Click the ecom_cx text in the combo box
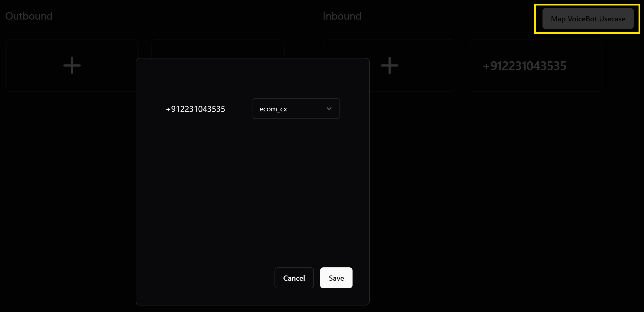Viewport: 644px width, 312px height. [273, 109]
